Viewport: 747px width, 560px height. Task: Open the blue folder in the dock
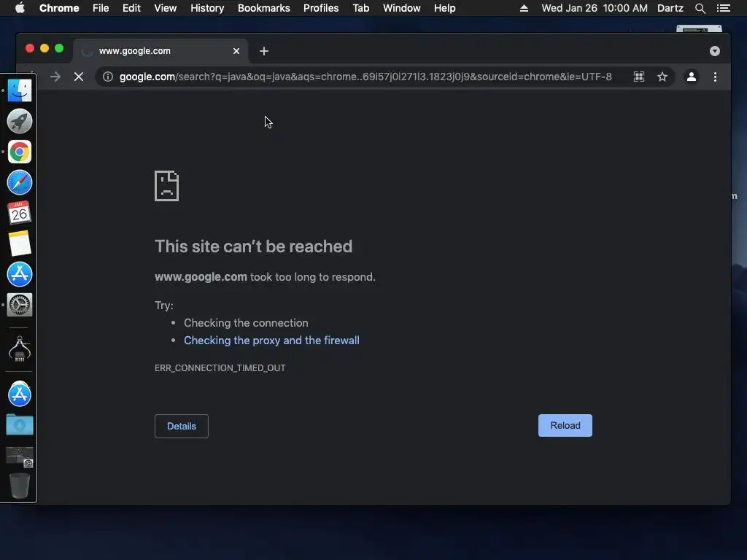pyautogui.click(x=20, y=425)
